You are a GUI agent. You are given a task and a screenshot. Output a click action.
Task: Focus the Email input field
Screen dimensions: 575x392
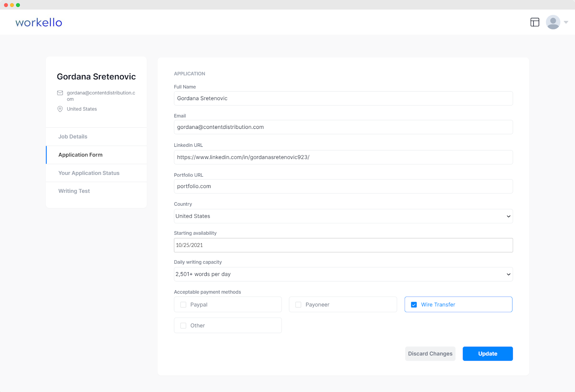tap(343, 127)
